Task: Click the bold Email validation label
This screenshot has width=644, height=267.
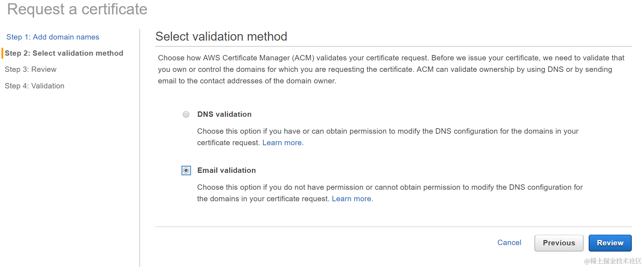Action: (x=227, y=170)
